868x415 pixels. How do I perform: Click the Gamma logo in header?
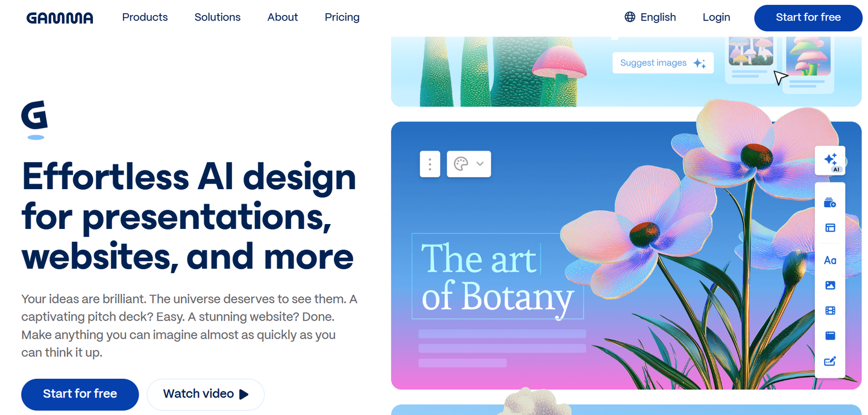(x=60, y=17)
